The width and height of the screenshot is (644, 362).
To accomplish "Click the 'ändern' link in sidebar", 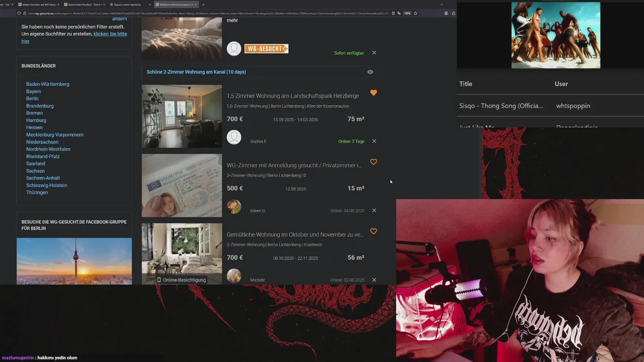I will tap(119, 19).
